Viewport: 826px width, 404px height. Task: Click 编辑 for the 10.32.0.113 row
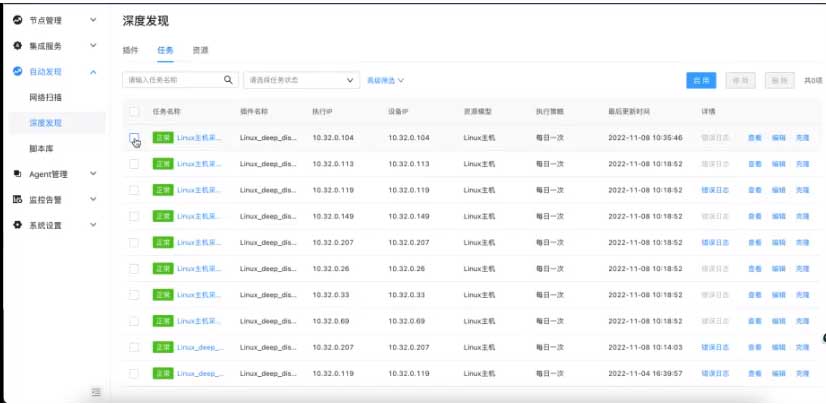779,164
